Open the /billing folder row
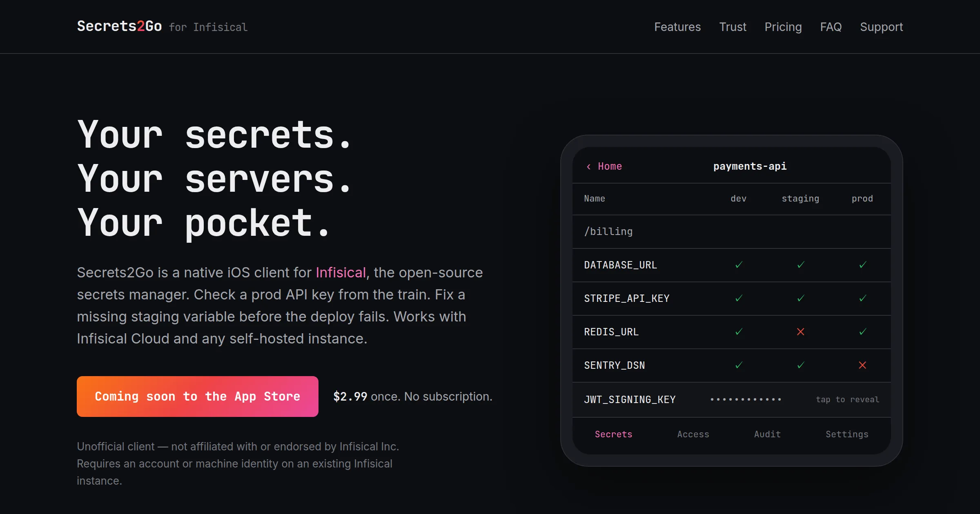Viewport: 980px width, 514px height. pos(732,232)
